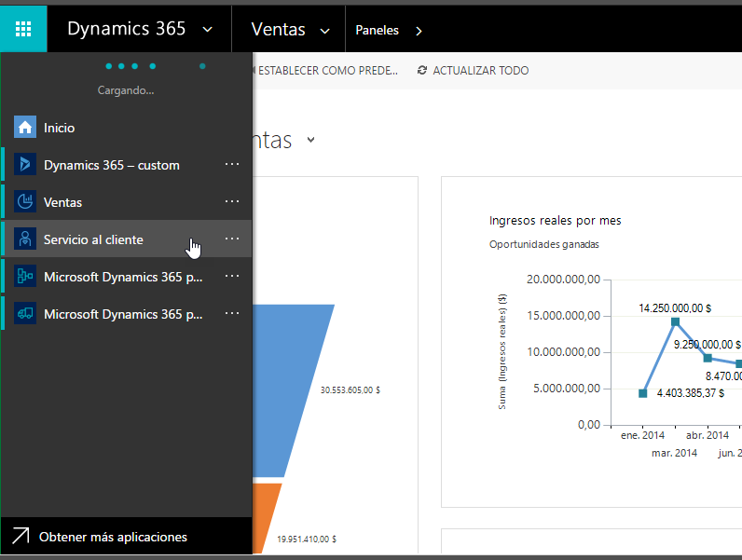Click the refresh icon beside ACTUALIZAR TODO
Image resolution: width=742 pixels, height=560 pixels.
(422, 71)
